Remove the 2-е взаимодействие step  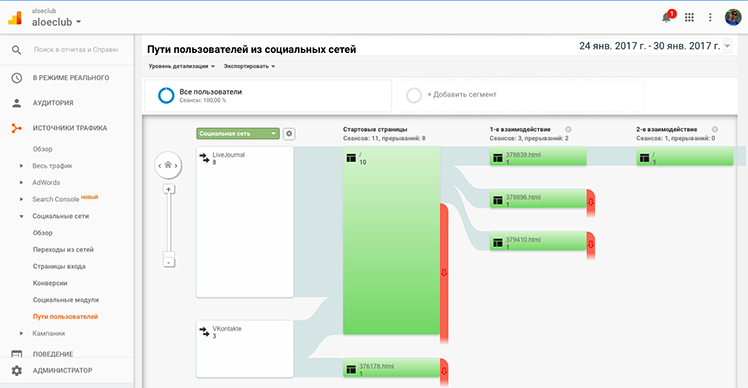point(715,129)
